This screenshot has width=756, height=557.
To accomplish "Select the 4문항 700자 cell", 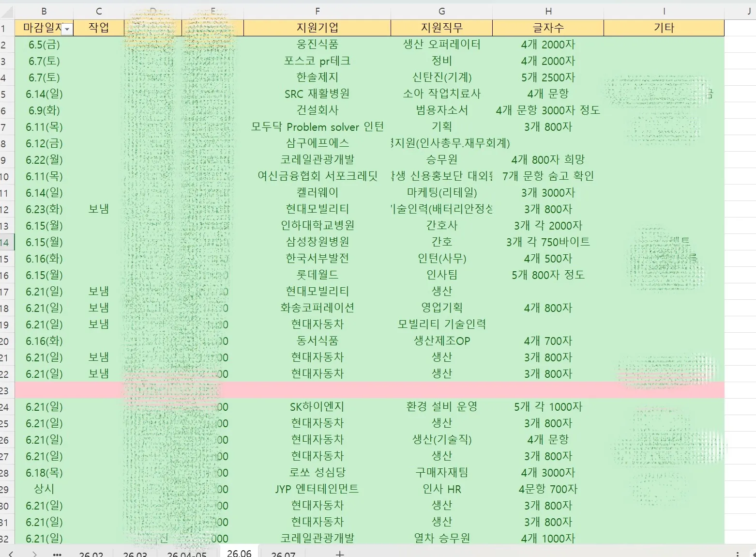I will [x=548, y=489].
